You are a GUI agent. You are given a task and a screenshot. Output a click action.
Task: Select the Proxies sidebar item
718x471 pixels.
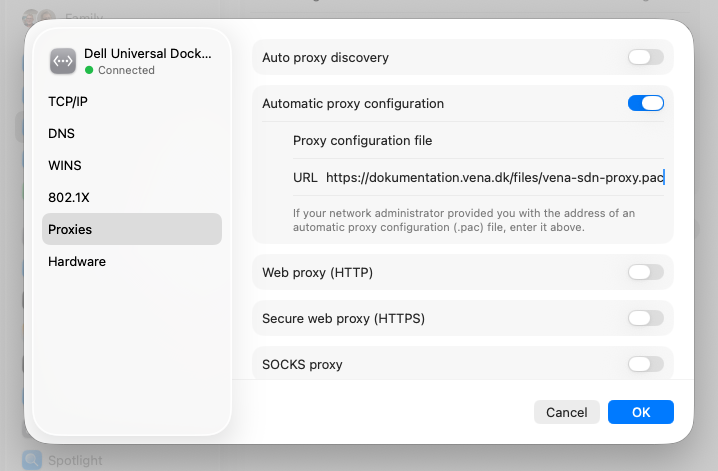(x=132, y=229)
